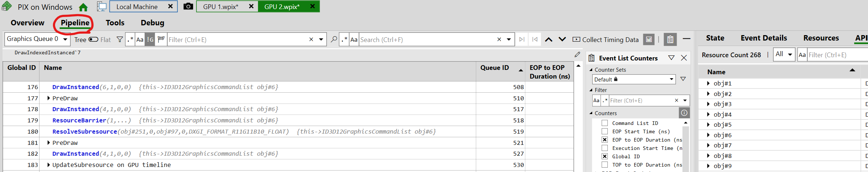Switch the Tree/Flat view toggle
Screen dimensions: 868x172
94,39
